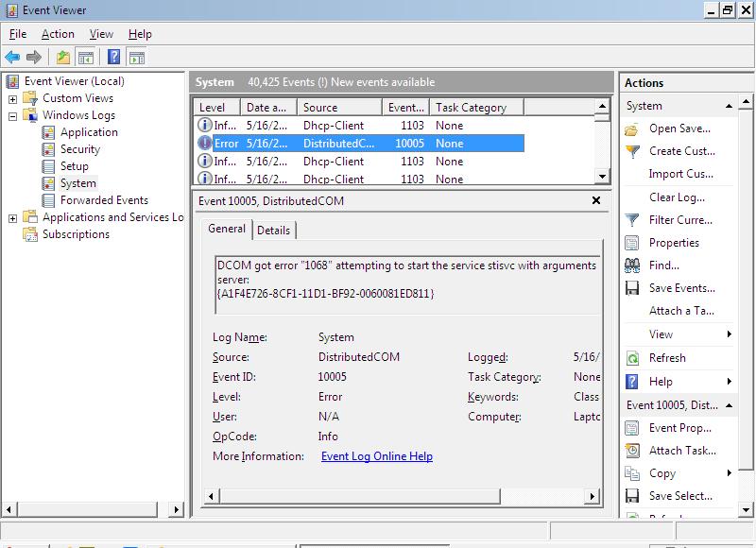Click Attach a Task To this Log
This screenshot has height=548, width=756.
pos(681,311)
